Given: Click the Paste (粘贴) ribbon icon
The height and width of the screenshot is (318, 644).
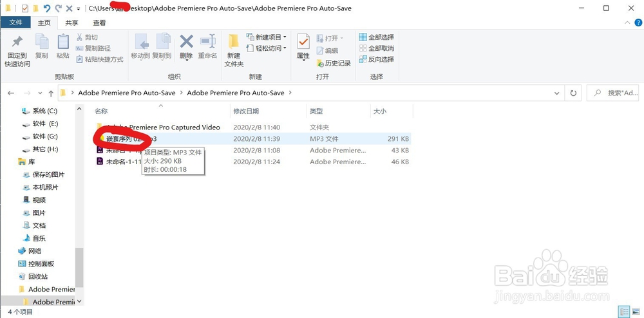Looking at the screenshot, I should click(63, 46).
